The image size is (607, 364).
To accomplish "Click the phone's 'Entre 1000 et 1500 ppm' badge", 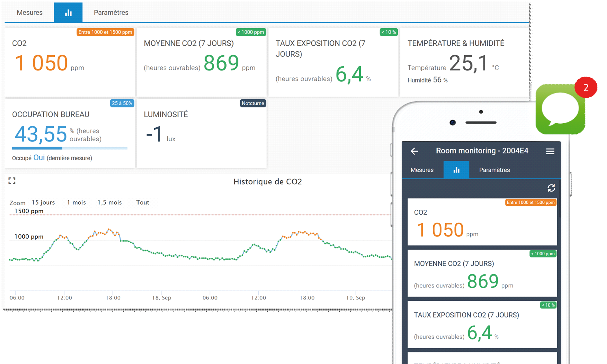I will coord(531,203).
